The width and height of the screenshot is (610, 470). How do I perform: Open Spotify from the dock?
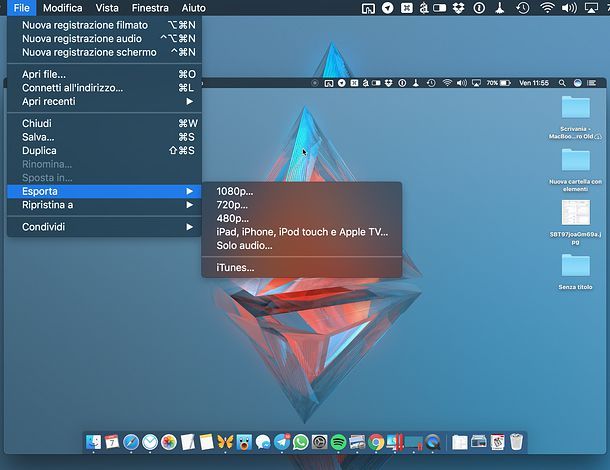pos(338,441)
